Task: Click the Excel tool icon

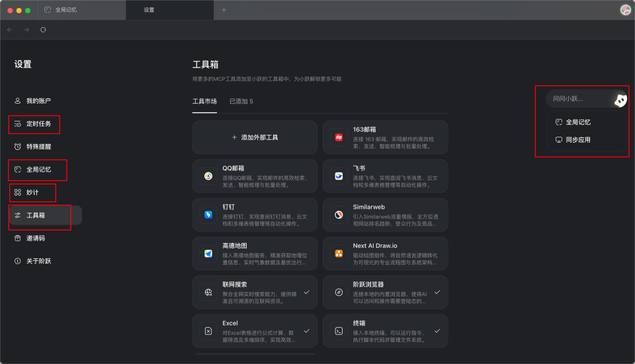Action: coord(208,331)
